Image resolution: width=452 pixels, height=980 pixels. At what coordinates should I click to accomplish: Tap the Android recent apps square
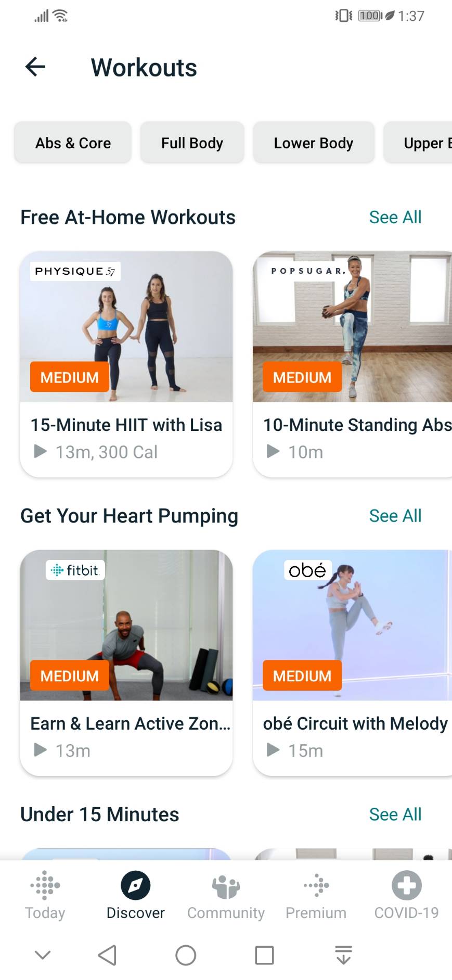264,955
